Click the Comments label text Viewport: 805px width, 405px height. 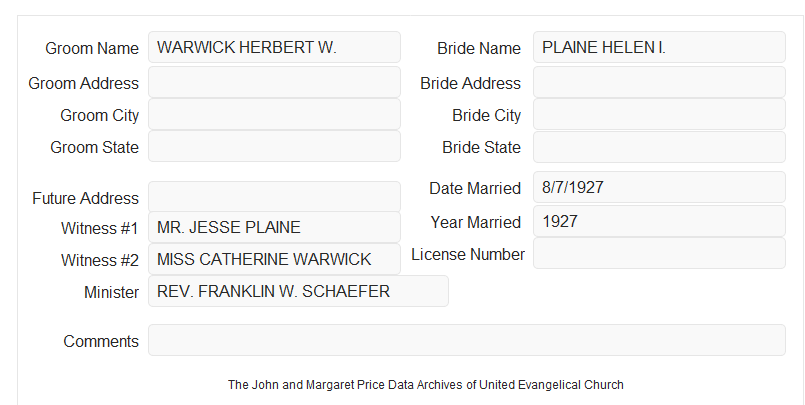coord(101,341)
